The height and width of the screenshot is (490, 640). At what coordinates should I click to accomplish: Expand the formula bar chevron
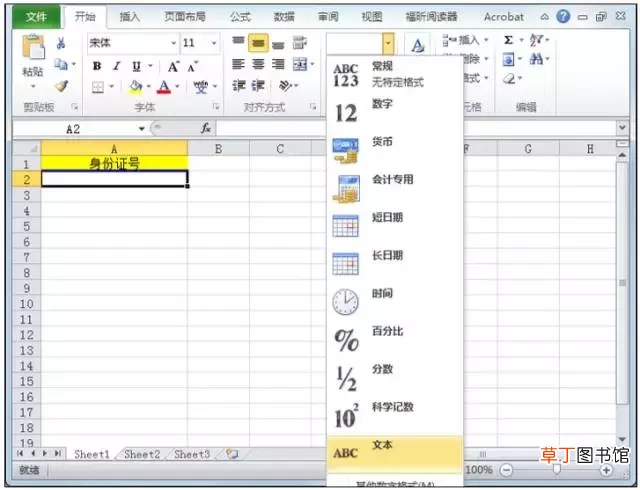tap(622, 128)
